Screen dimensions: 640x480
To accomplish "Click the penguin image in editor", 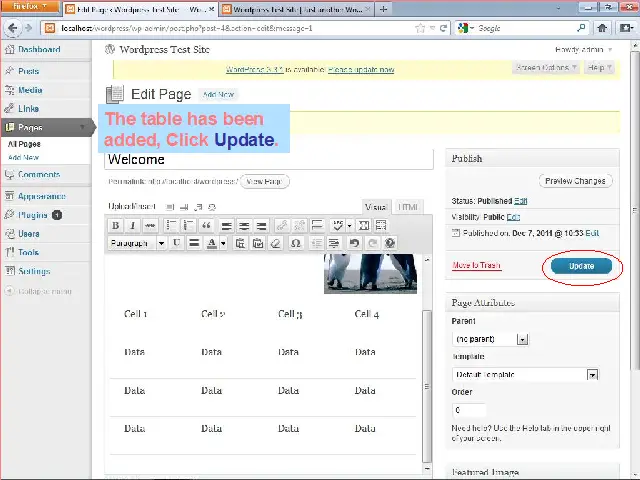I will coord(370,273).
